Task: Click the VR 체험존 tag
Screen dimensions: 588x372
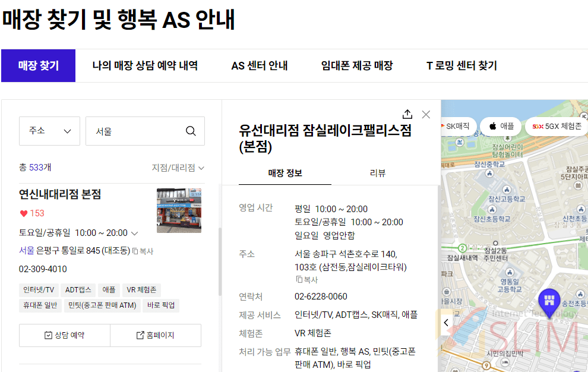Action: coord(141,290)
